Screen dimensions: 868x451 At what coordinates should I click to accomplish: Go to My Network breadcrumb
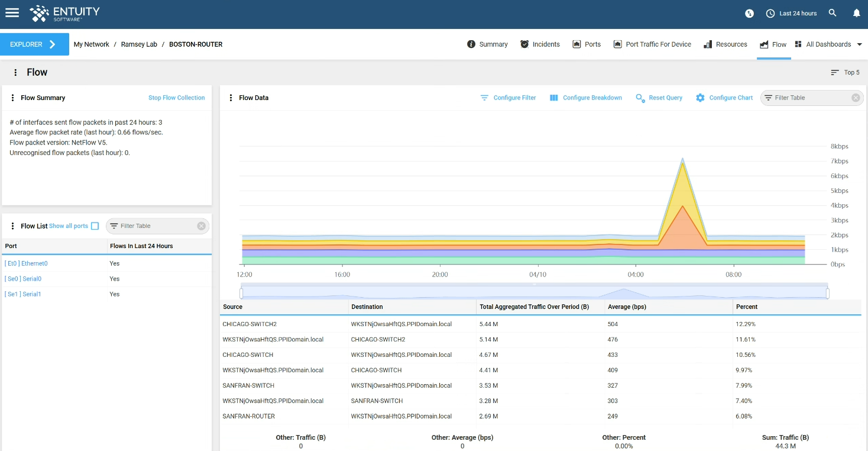91,44
